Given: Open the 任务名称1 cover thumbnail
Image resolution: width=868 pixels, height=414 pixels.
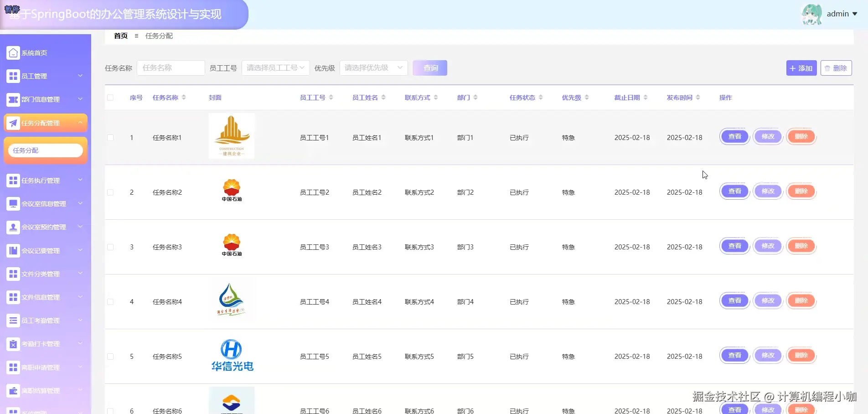Looking at the screenshot, I should click(232, 136).
